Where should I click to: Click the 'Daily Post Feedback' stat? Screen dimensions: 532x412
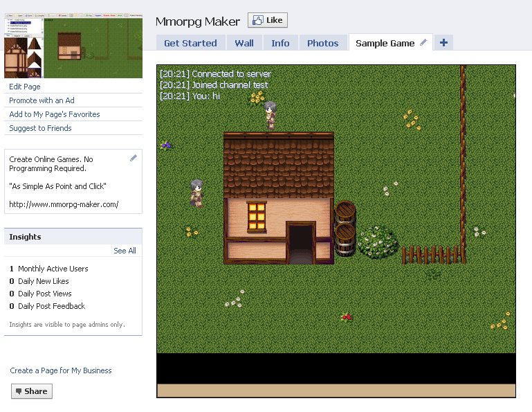coord(47,306)
